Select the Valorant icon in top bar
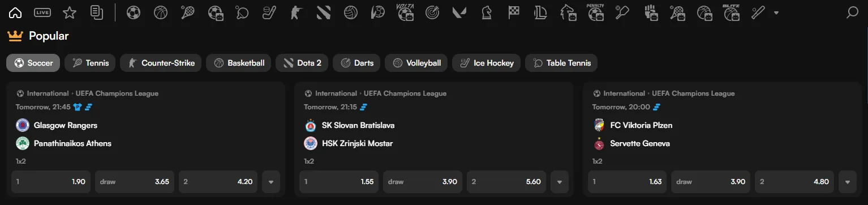868x205 pixels. (459, 12)
